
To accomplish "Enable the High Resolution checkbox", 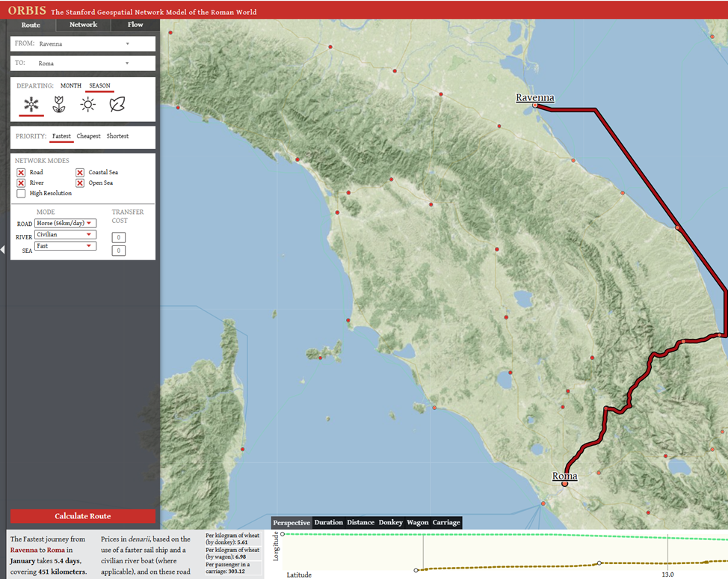I will click(22, 194).
